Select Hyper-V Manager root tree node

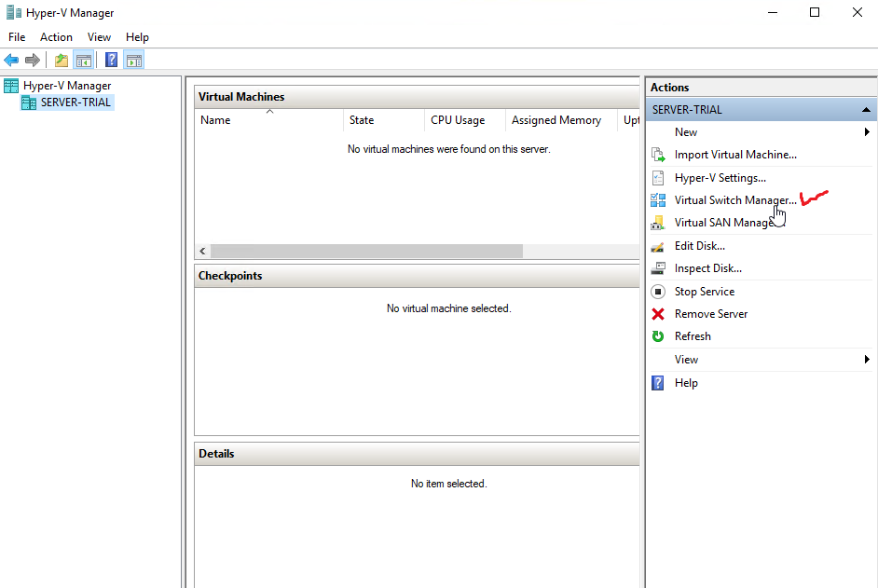click(x=67, y=86)
